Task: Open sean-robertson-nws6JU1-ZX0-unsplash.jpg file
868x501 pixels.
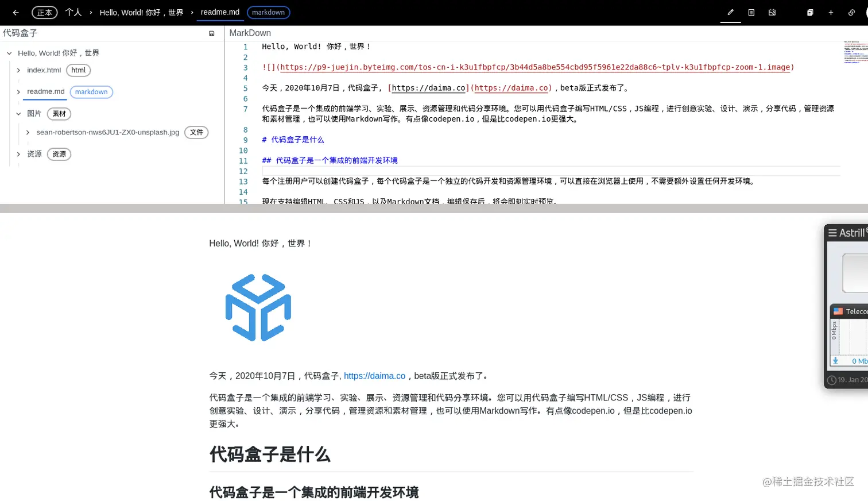Action: 108,132
